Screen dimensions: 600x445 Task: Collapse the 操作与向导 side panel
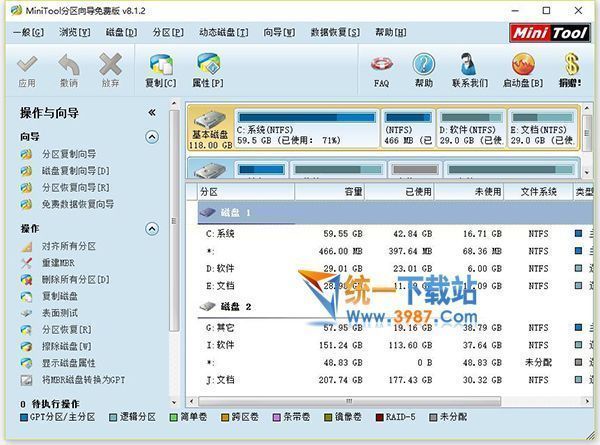coord(152,112)
